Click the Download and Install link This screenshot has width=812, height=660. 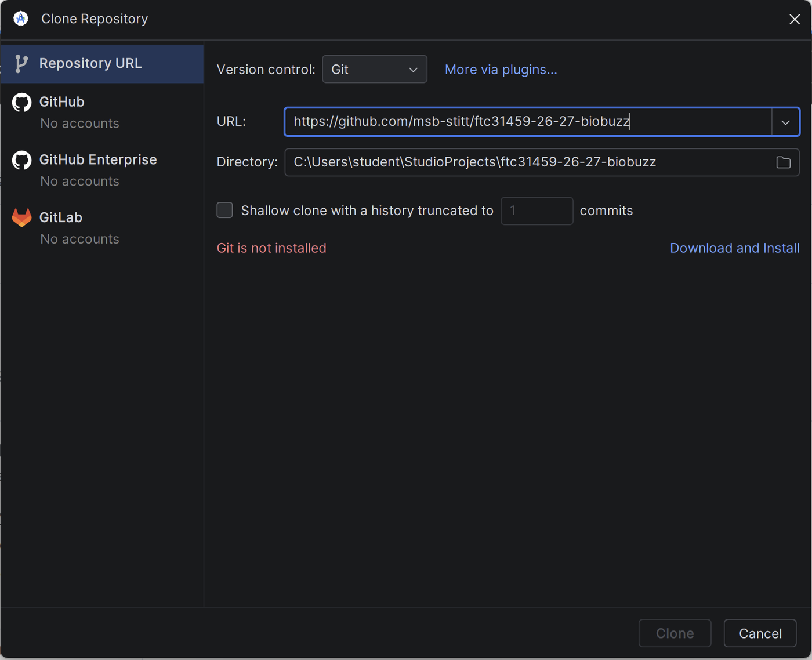pyautogui.click(x=735, y=248)
